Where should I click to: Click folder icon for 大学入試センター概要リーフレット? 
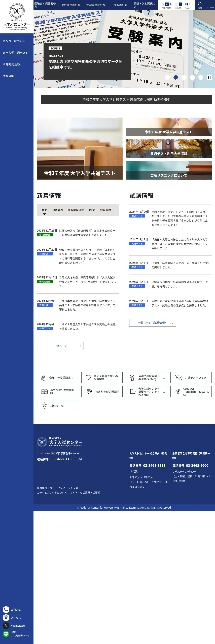point(133,392)
